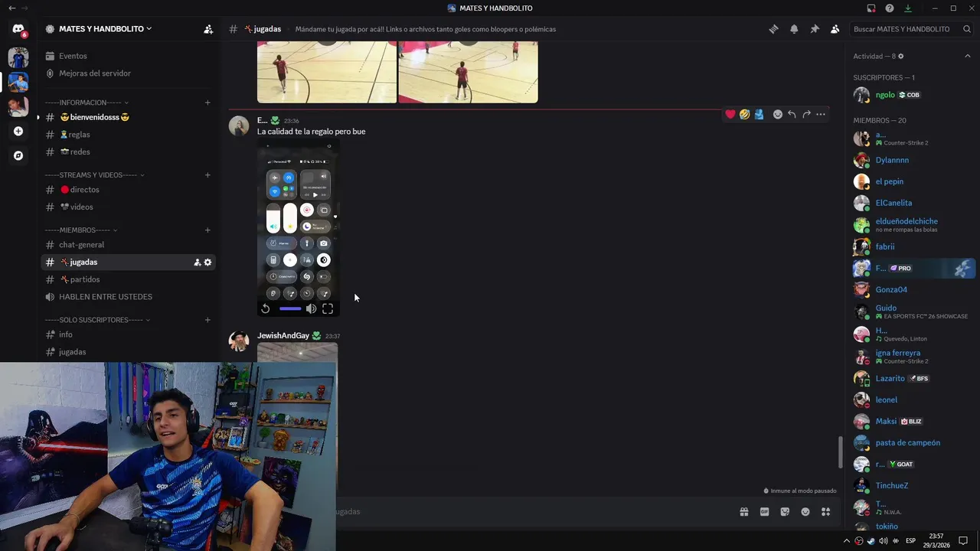Open notification settings bell icon

(x=794, y=29)
